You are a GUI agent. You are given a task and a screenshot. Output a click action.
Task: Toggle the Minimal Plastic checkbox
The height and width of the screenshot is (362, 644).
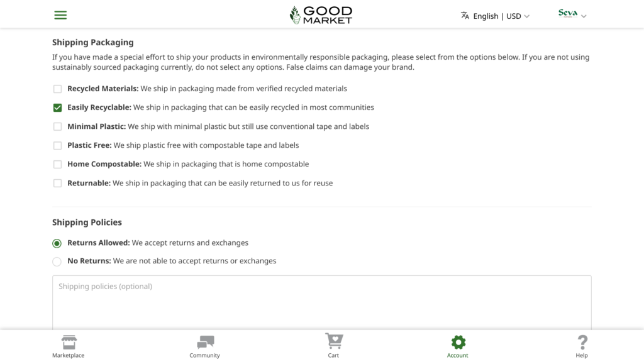[x=57, y=127]
